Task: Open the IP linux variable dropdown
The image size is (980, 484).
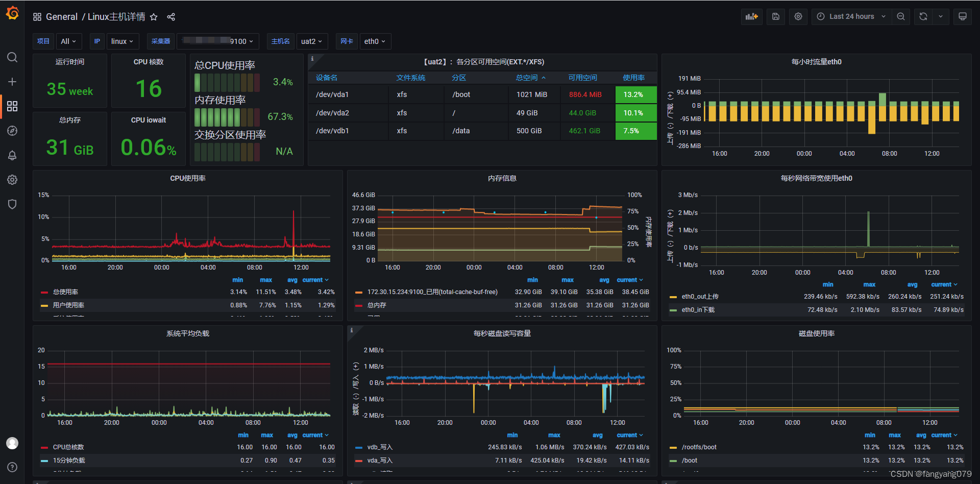Action: pos(122,41)
